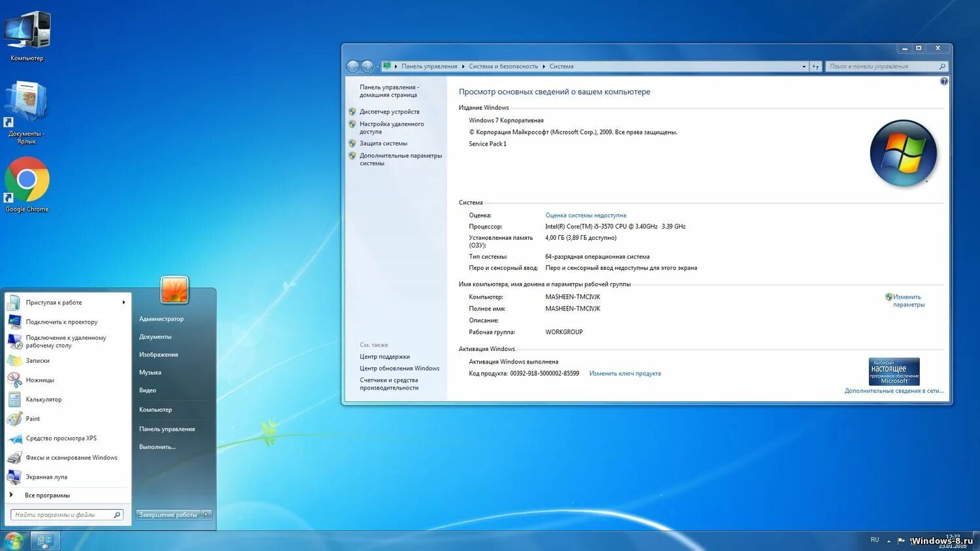
Task: Open Диспетчер устройств from the sidebar
Action: tap(390, 111)
